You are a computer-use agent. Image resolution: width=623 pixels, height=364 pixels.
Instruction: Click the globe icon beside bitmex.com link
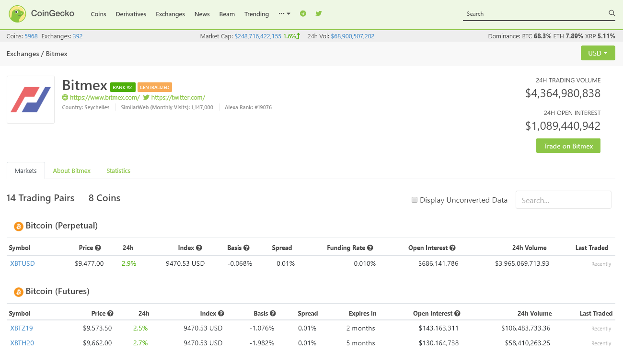click(65, 97)
